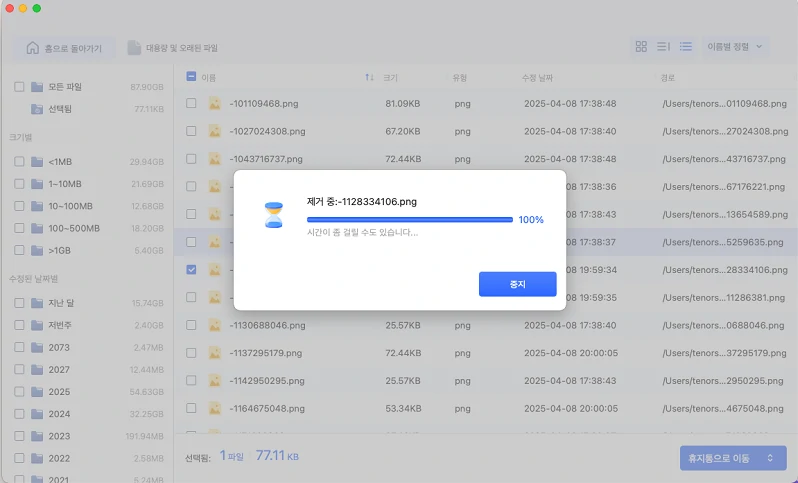The height and width of the screenshot is (483, 798).
Task: Click the -1142950295.png file name
Action: [x=267, y=381]
